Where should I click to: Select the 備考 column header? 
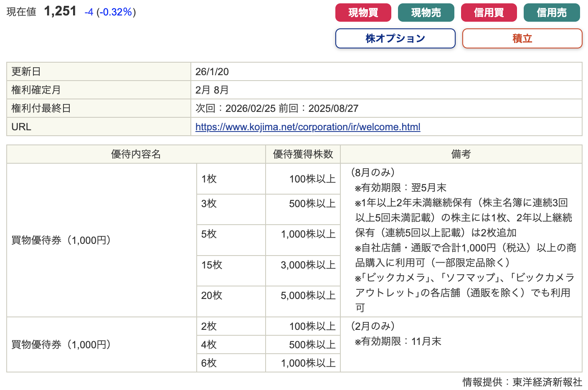[x=461, y=154]
